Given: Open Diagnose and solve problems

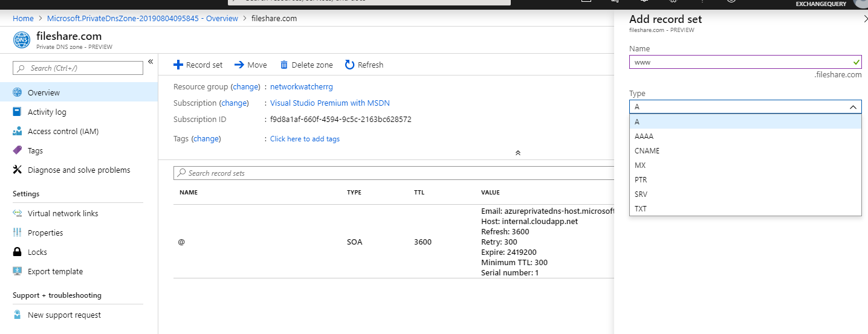Looking at the screenshot, I should point(79,170).
